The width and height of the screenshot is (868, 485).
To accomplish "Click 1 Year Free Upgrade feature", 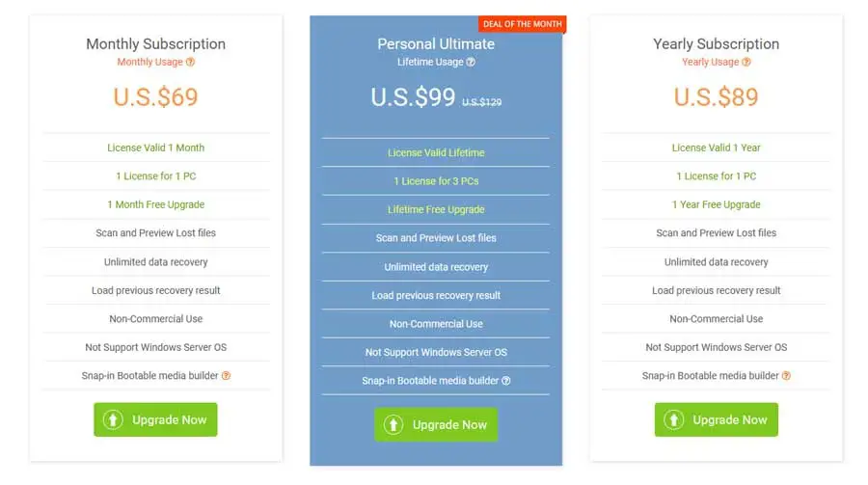I will coord(716,204).
